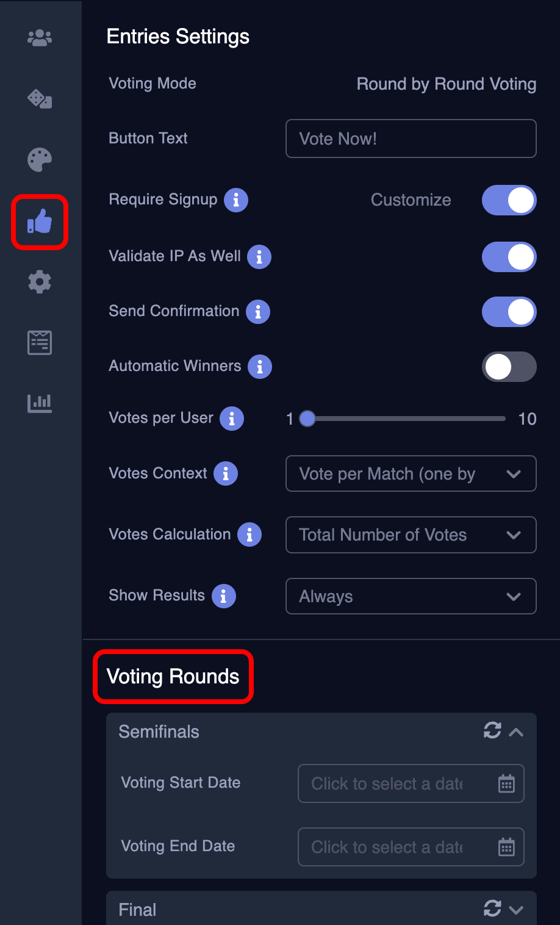
Task: Collapse the Semifinals round section
Action: click(517, 732)
